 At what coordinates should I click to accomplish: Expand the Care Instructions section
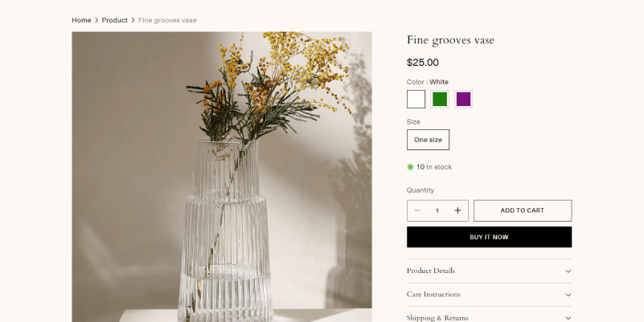click(x=489, y=295)
